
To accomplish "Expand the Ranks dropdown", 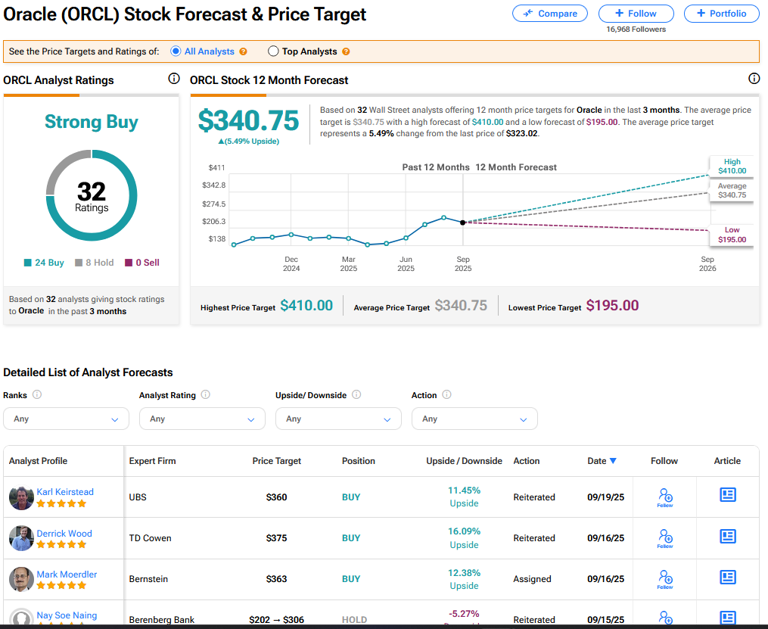I will [65, 419].
